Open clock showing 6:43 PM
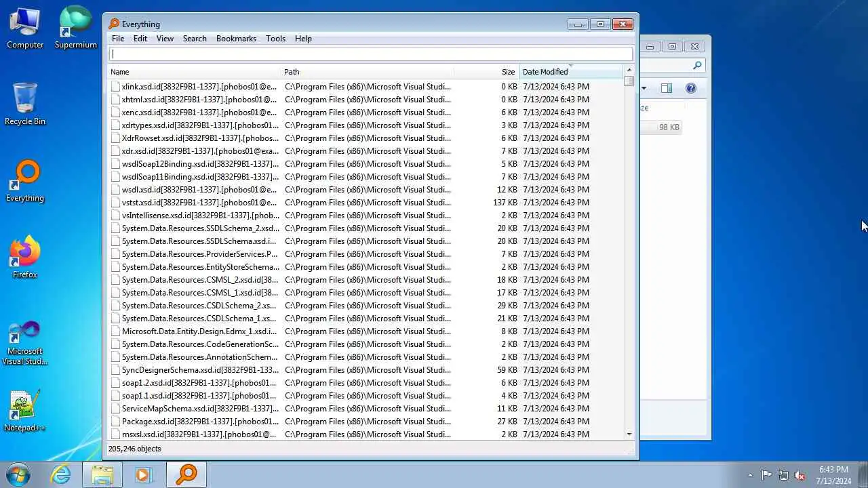 833,475
